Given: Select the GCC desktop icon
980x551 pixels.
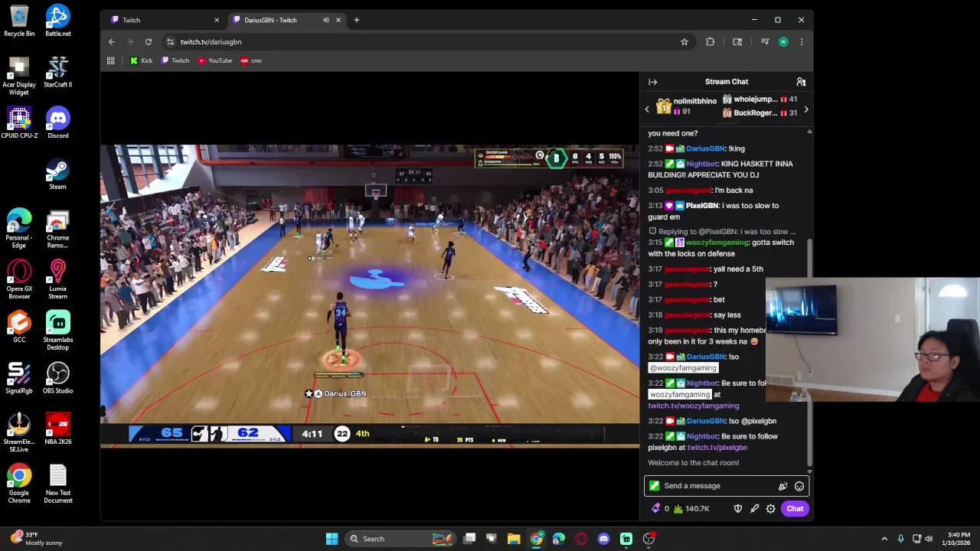Looking at the screenshot, I should pyautogui.click(x=19, y=327).
